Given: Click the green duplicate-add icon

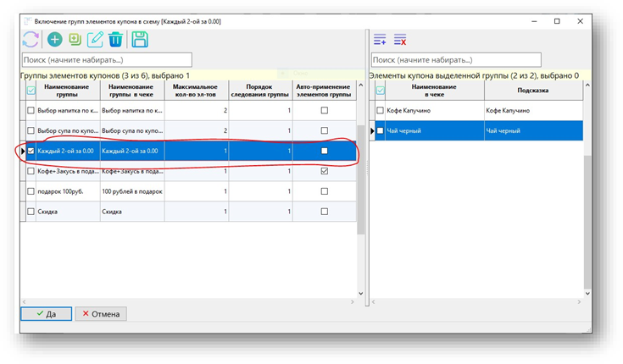Looking at the screenshot, I should click(75, 39).
